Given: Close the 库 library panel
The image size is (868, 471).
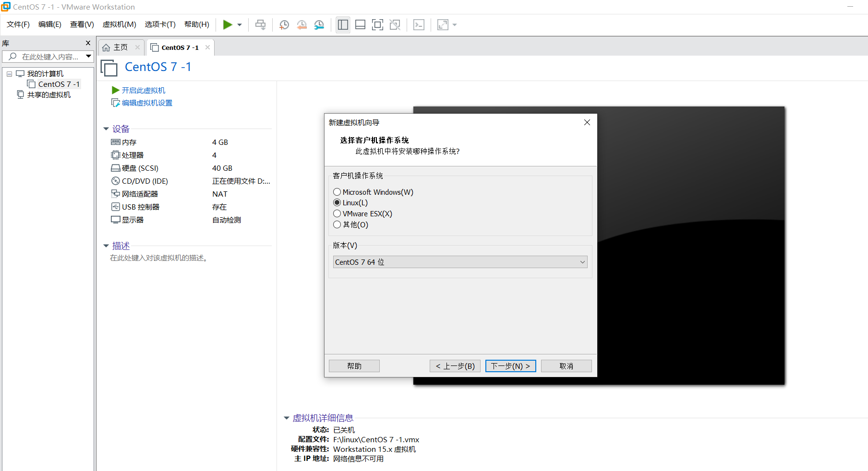Looking at the screenshot, I should click(88, 43).
